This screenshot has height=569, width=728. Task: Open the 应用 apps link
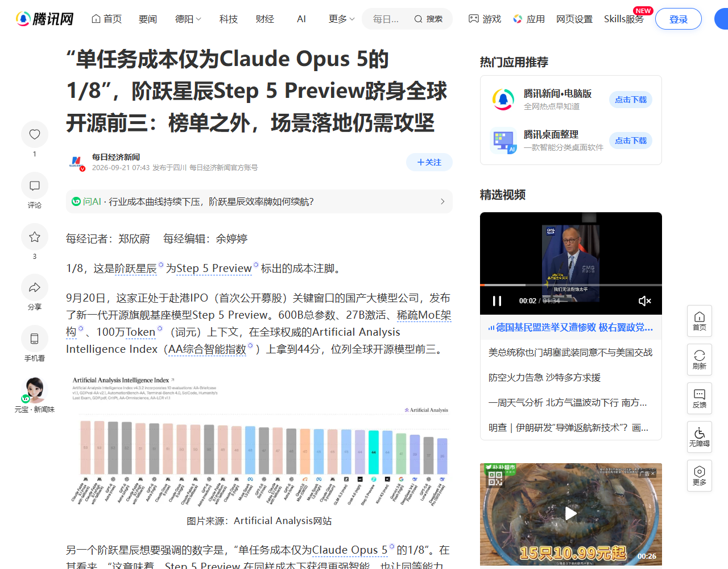(529, 19)
